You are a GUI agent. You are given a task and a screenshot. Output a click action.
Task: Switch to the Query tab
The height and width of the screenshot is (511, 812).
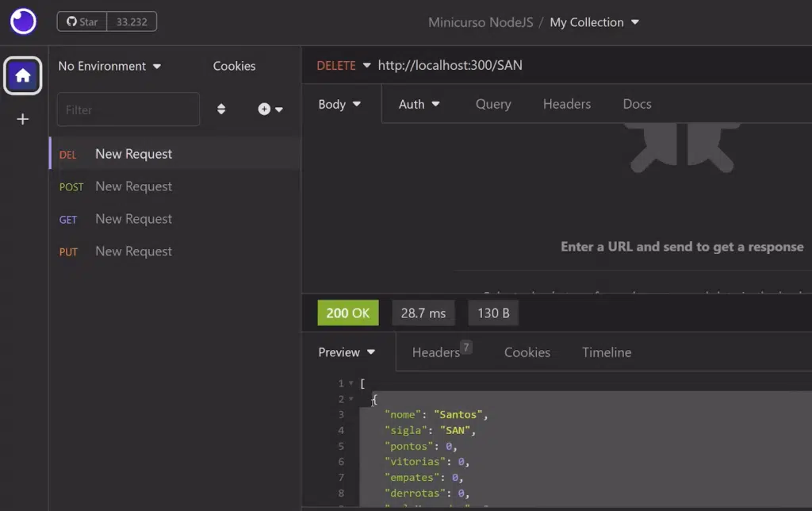(x=492, y=104)
